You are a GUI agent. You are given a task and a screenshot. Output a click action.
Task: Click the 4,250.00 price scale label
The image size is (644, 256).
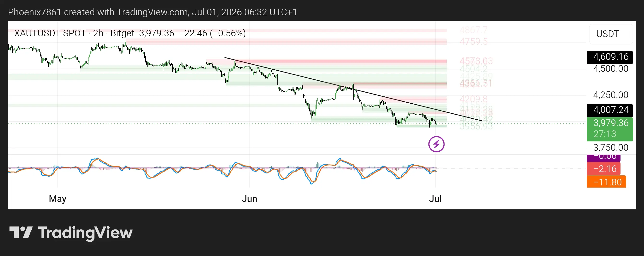(610, 95)
